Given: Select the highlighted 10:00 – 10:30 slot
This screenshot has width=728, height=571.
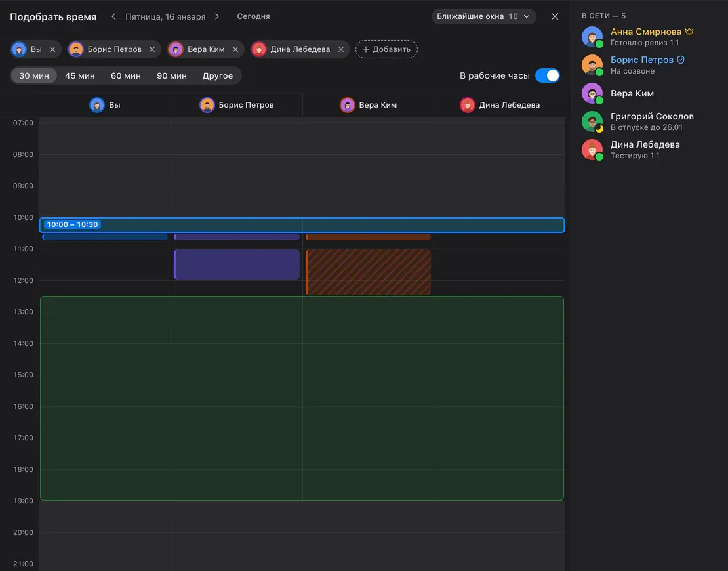Looking at the screenshot, I should 302,225.
